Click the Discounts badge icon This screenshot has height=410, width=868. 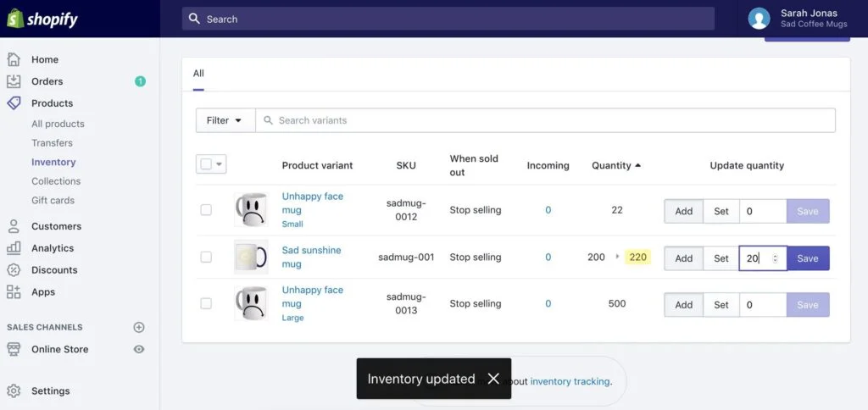pos(14,270)
